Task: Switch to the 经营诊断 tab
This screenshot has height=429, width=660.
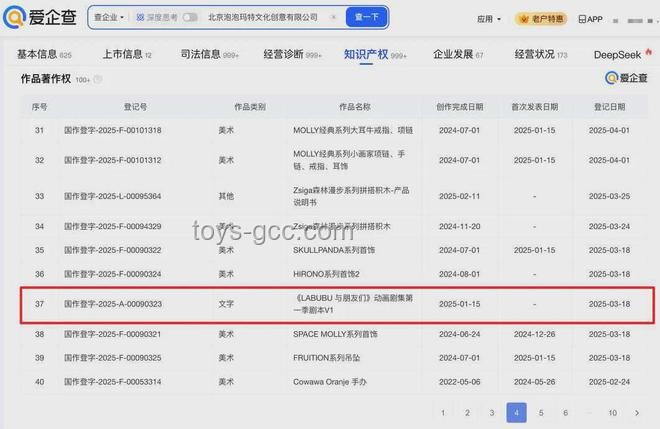Action: click(292, 54)
